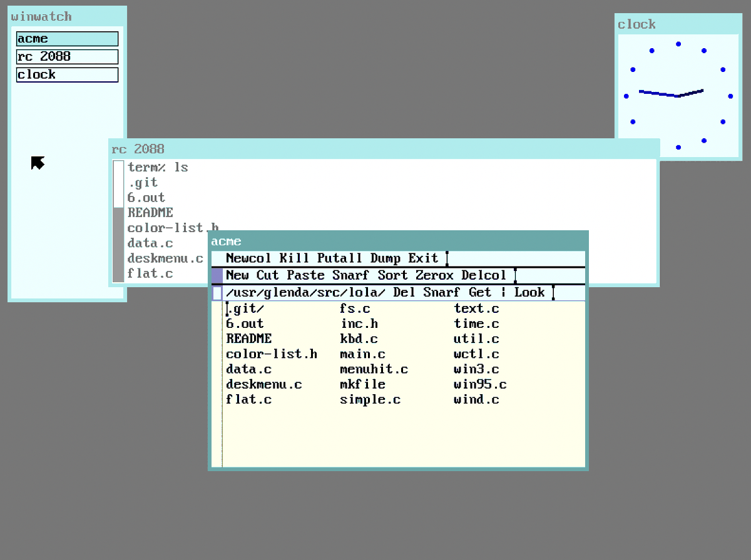The image size is (751, 560).
Task: Click New in acme column tag
Action: 237,275
